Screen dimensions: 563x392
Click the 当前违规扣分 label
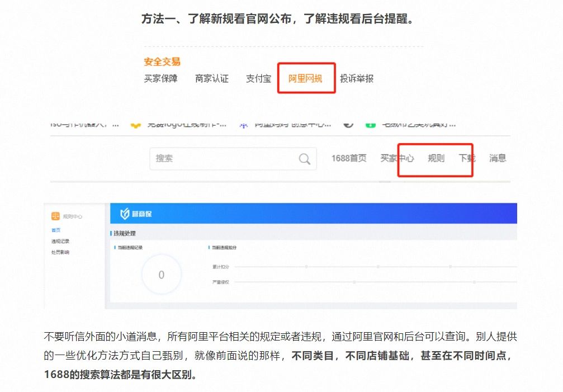(224, 248)
